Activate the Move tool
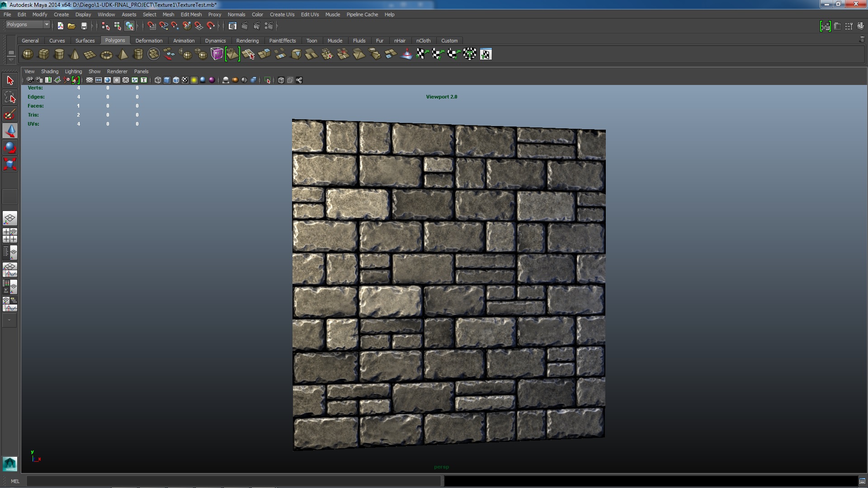Screen dimensions: 868x488 (x=10, y=131)
